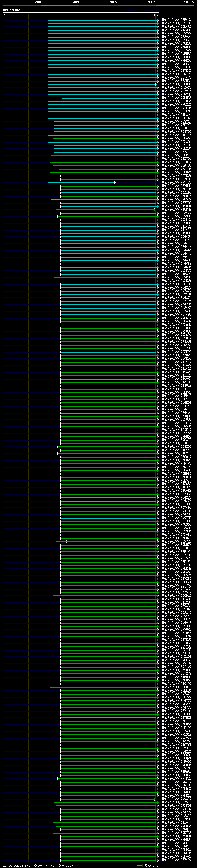
Task: Open hit UniRef100_A3F4K0
Action: 176,20
